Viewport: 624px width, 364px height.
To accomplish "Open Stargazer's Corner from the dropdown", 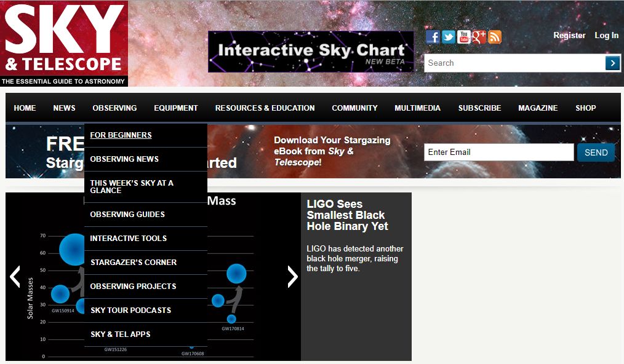I will [x=146, y=262].
